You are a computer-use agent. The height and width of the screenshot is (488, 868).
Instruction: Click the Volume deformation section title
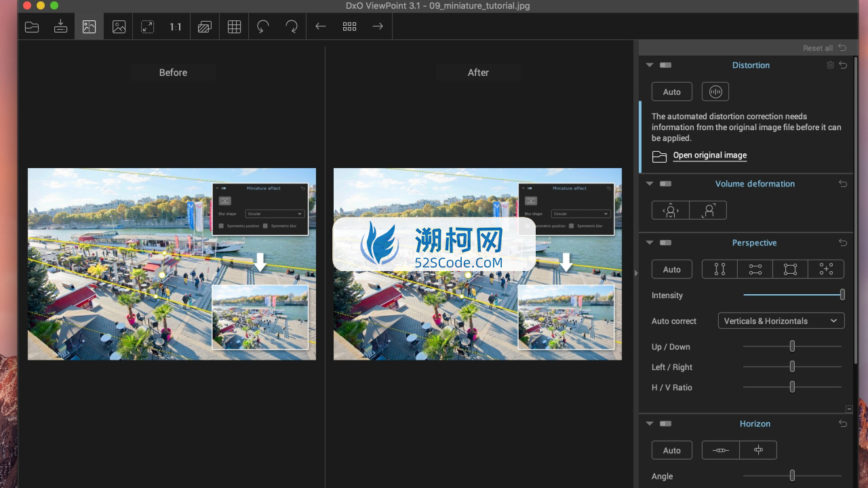point(755,184)
